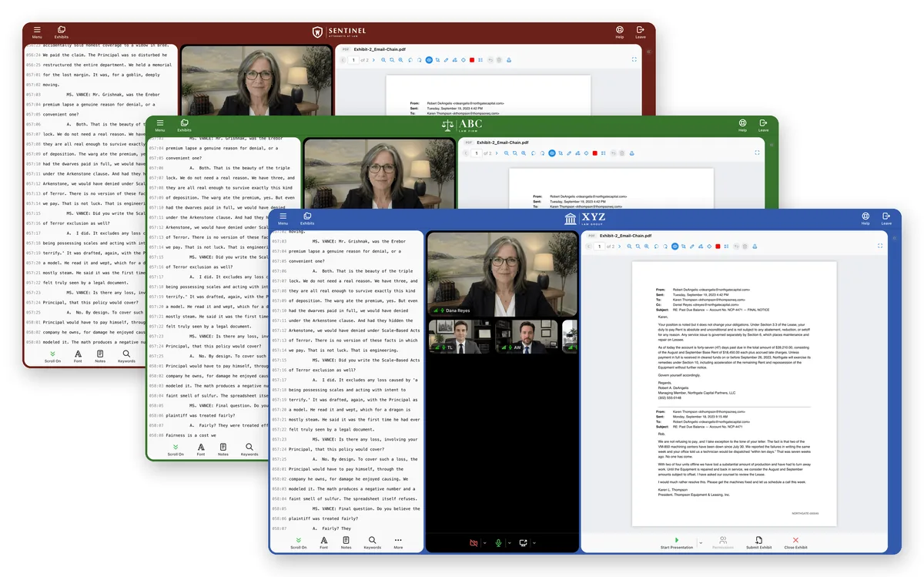Toggle the camera off icon in XYZ
Viewport: 924px width, 577px height.
(x=474, y=543)
